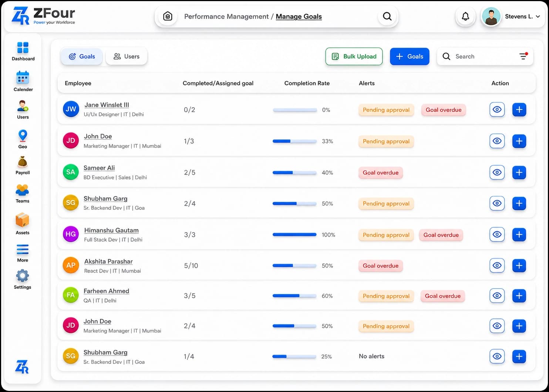The image size is (549, 392).
Task: Click the Bulk Upload button
Action: (x=354, y=56)
